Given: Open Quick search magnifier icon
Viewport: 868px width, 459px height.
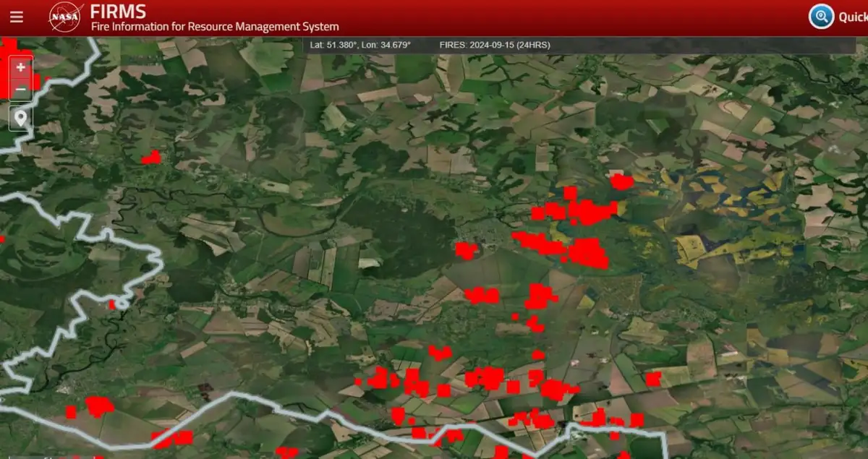Looking at the screenshot, I should [821, 17].
